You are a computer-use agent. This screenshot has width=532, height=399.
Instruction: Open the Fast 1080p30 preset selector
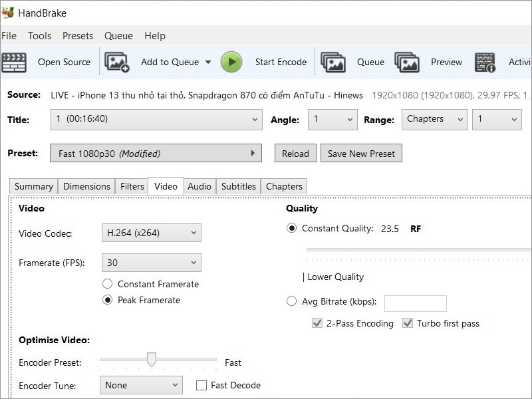156,153
